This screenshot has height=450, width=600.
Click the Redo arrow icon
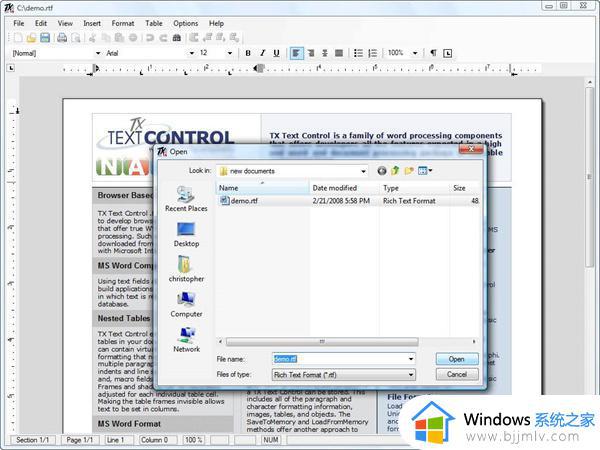[163, 38]
